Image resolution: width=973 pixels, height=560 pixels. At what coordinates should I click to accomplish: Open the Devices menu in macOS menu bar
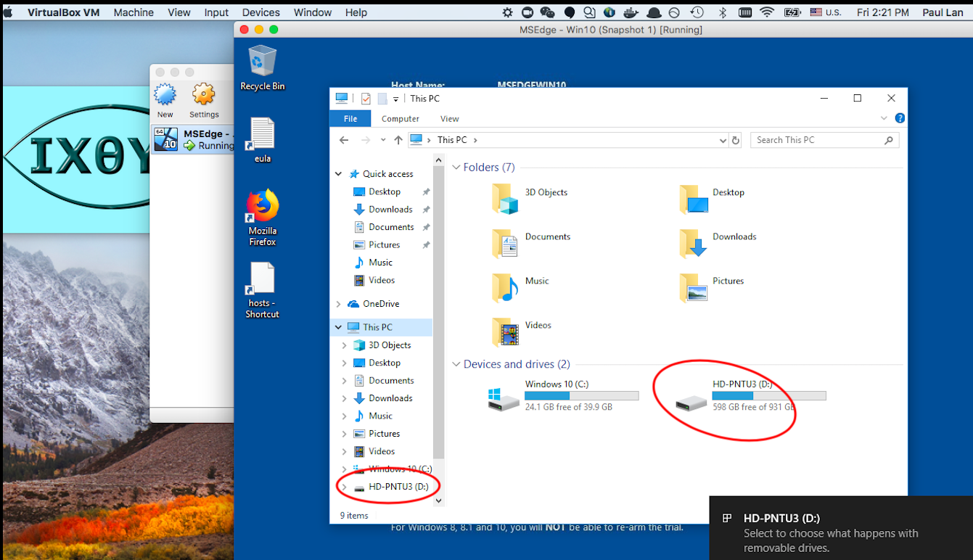261,12
